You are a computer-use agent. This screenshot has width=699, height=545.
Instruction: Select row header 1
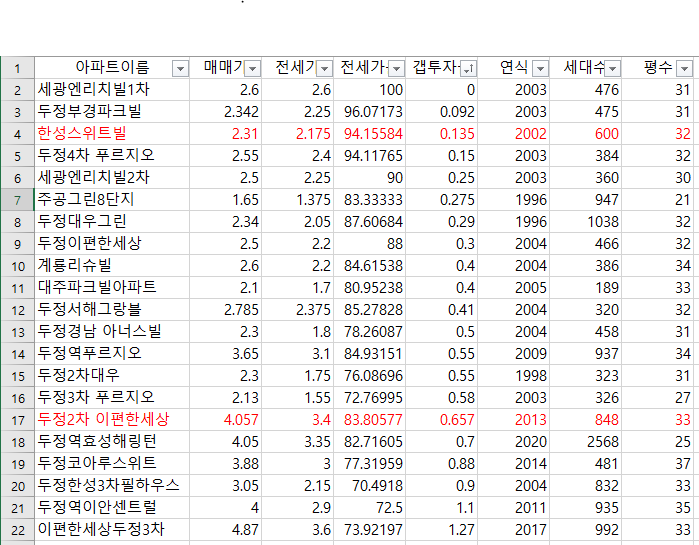[17, 68]
